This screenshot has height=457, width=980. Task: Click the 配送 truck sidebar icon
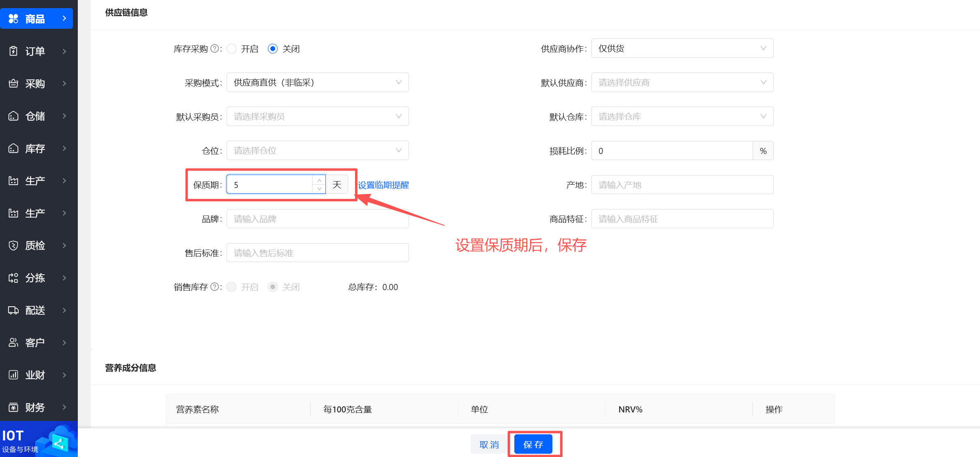coord(13,310)
